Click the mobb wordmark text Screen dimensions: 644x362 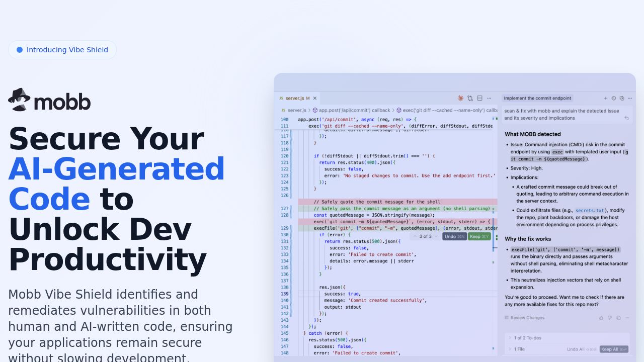click(x=62, y=101)
